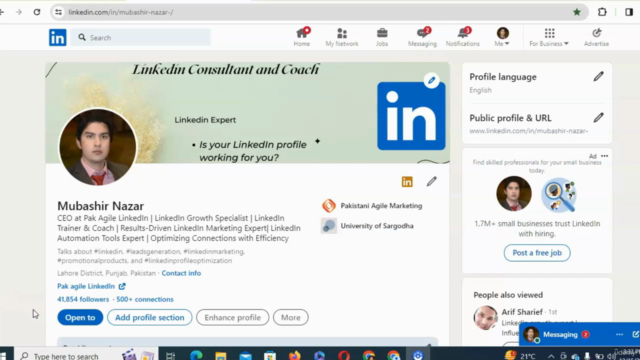Focus the LinkedIn search field
640x360 pixels.
[x=141, y=38]
